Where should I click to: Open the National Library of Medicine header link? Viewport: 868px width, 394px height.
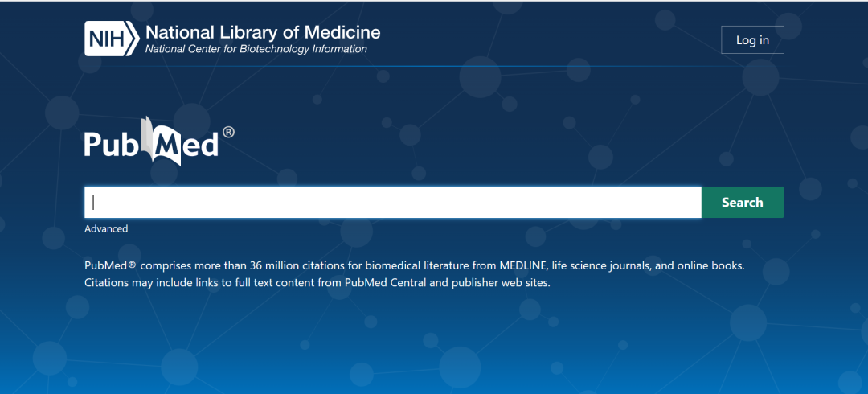(x=263, y=32)
